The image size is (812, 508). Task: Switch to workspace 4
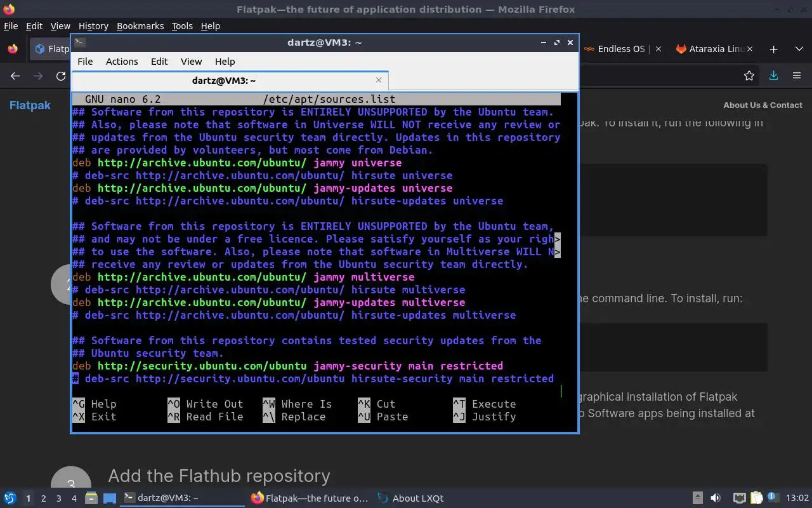coord(74,498)
